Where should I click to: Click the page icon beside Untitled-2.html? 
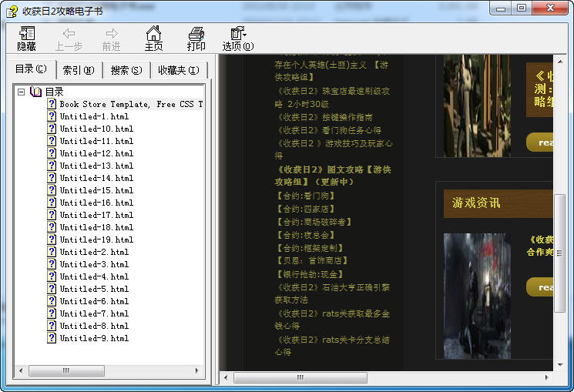tap(52, 252)
